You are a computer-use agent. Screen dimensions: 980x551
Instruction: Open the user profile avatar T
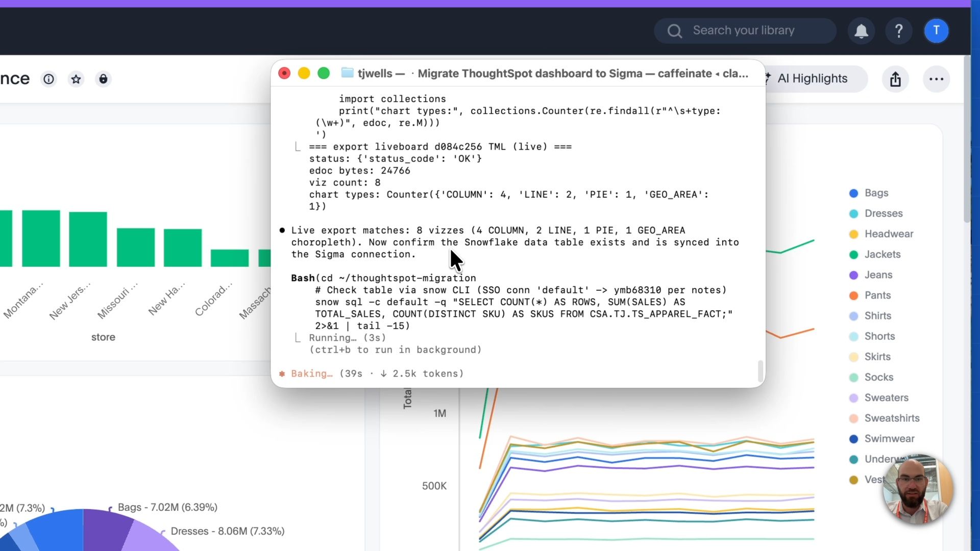[x=936, y=31]
